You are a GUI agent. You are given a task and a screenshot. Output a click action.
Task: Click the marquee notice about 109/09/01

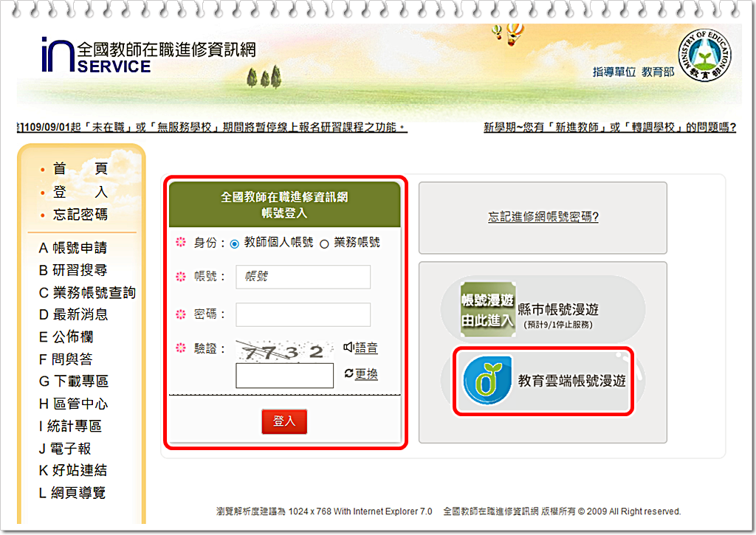point(212,127)
